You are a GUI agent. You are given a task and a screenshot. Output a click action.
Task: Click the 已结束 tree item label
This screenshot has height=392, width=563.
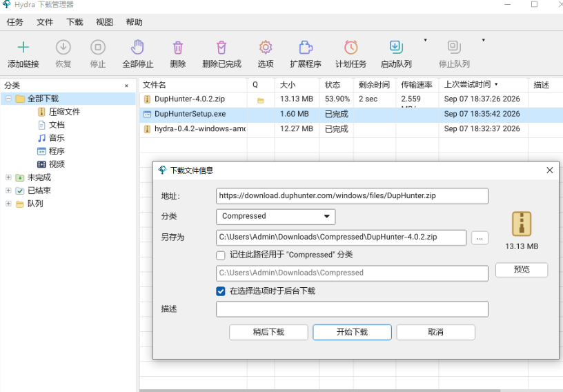click(x=39, y=190)
